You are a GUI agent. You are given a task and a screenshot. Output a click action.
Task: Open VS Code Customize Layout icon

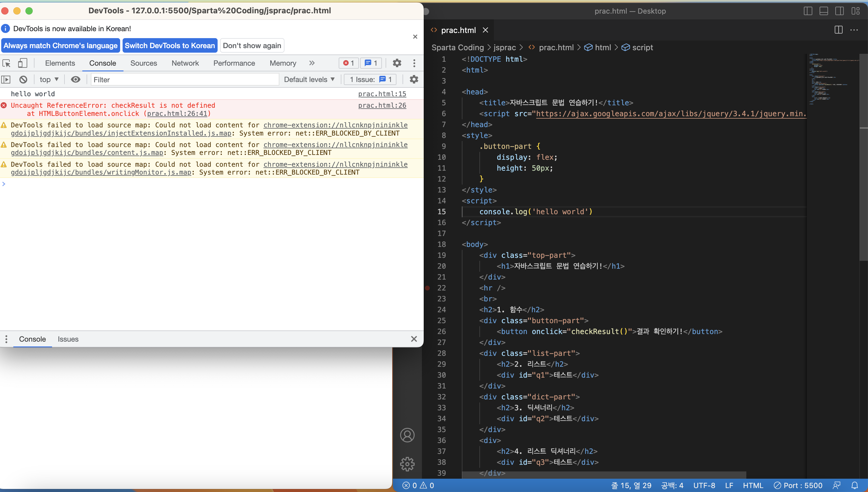click(855, 11)
